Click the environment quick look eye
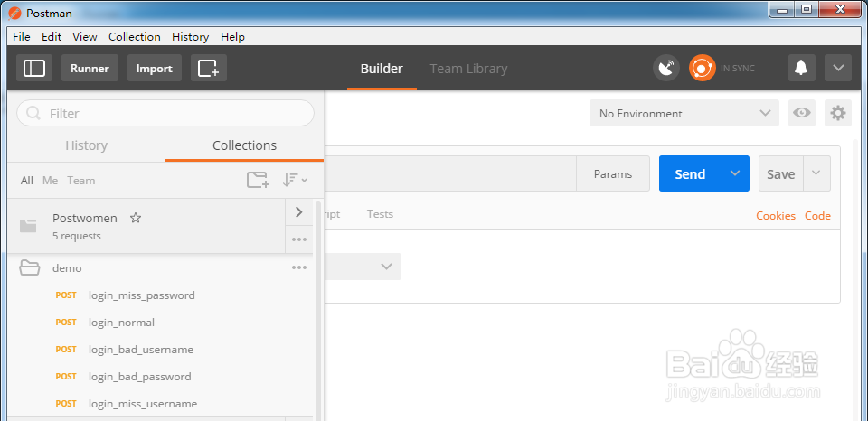Screen dimensions: 868x421 (x=801, y=113)
